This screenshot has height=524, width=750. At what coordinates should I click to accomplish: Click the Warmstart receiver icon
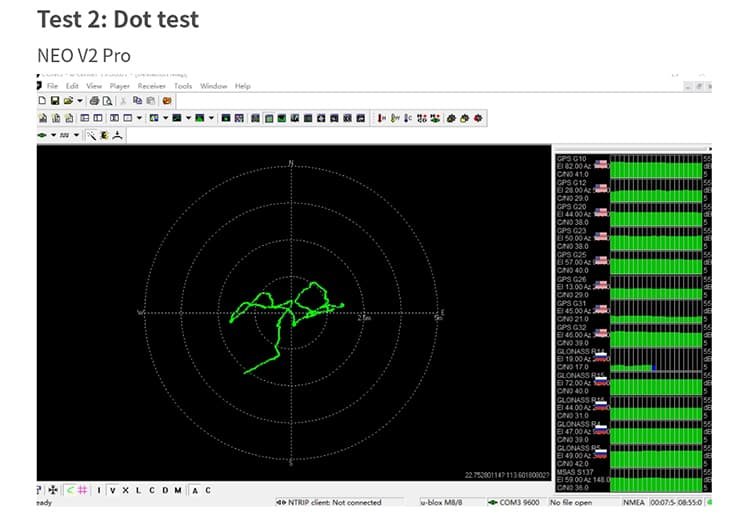(x=395, y=118)
